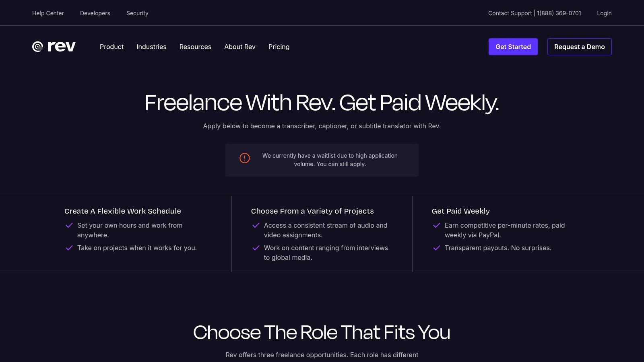Click checkmark beside 'Earn competitive per-minute rates'
This screenshot has width=644, height=362.
pos(436,225)
